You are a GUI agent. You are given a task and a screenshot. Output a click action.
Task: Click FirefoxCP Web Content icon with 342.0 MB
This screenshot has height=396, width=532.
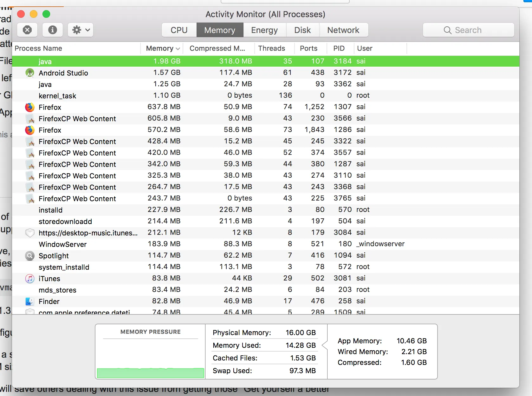pyautogui.click(x=30, y=164)
